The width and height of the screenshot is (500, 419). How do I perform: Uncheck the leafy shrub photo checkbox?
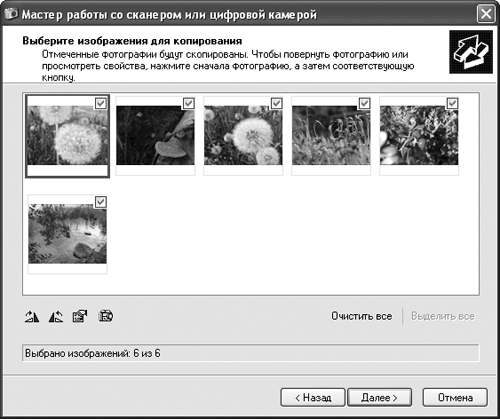coord(452,103)
